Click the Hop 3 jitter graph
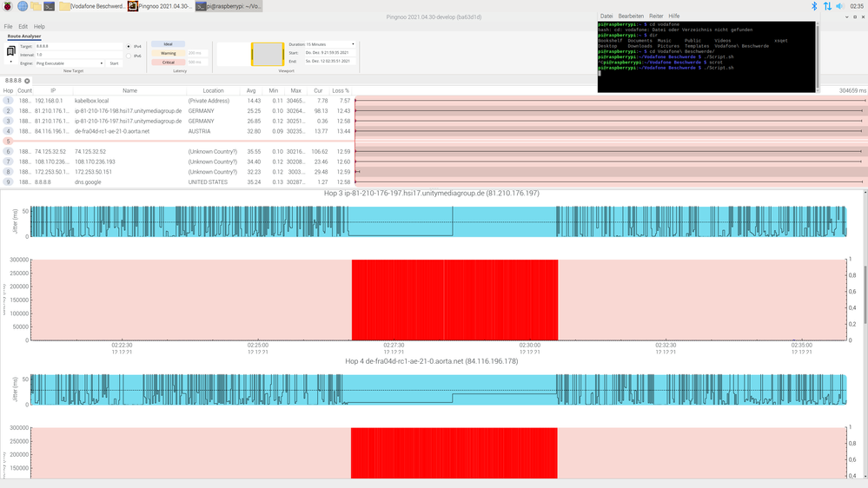The width and height of the screenshot is (868, 488). [x=439, y=221]
